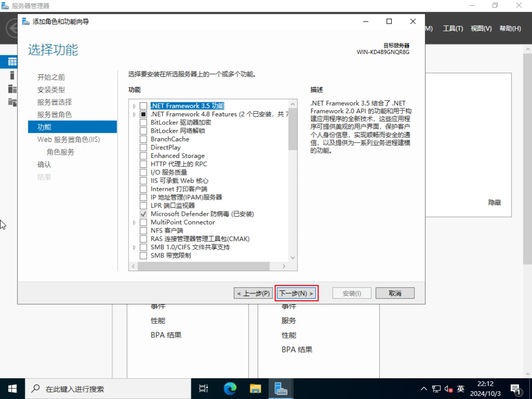Open the 工具(T) menu in Server Manager

pyautogui.click(x=453, y=29)
